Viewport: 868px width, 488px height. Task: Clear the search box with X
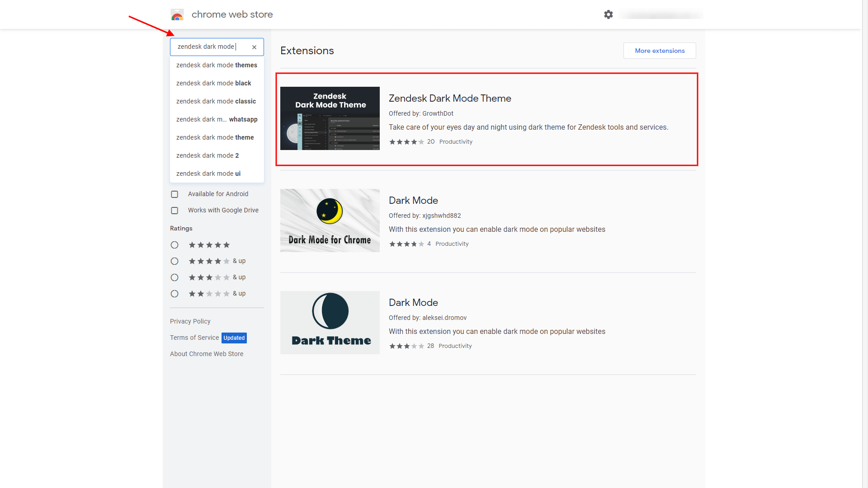[255, 47]
